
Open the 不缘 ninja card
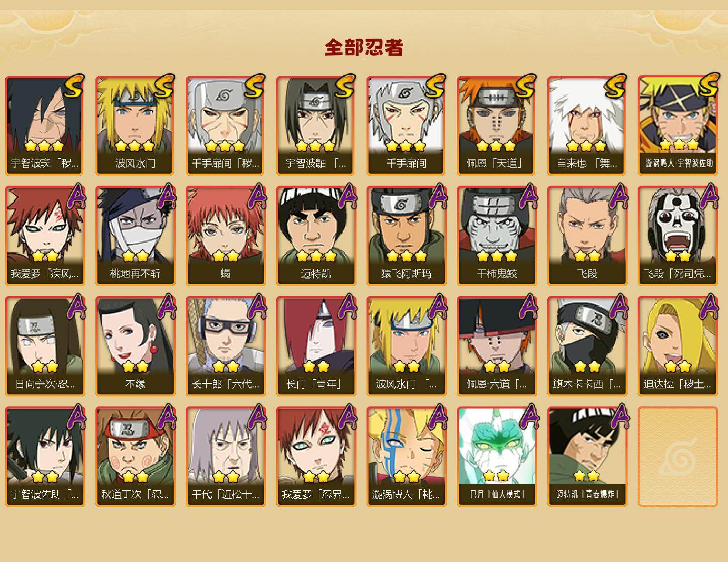pyautogui.click(x=136, y=346)
